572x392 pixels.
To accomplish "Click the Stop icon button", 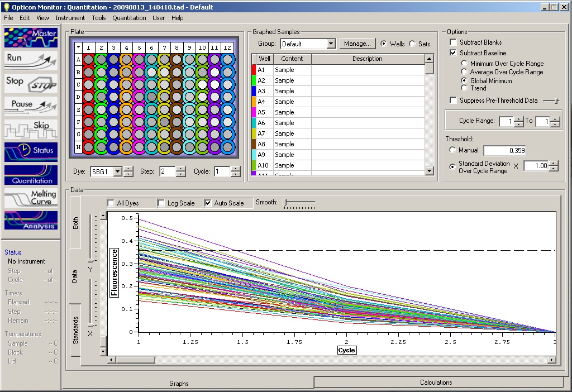I will (x=31, y=83).
